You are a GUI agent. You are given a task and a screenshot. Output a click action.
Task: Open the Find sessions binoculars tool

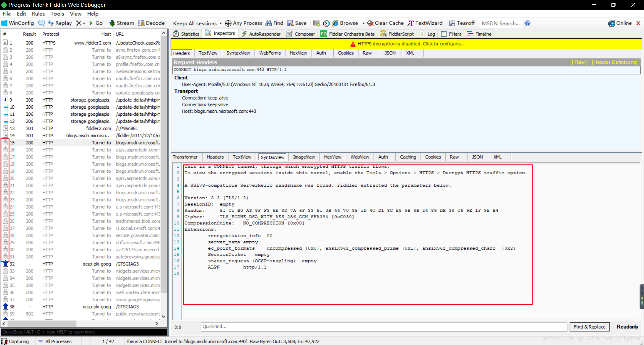coord(274,23)
